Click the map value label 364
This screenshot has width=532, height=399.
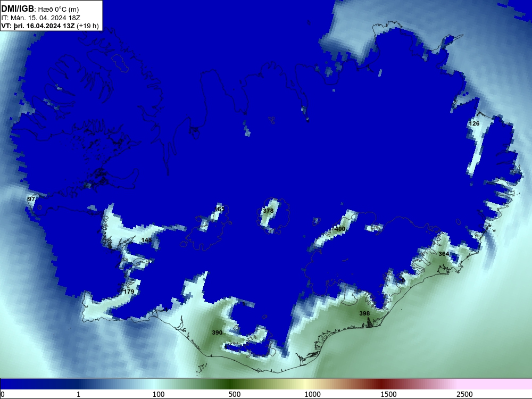pos(444,254)
